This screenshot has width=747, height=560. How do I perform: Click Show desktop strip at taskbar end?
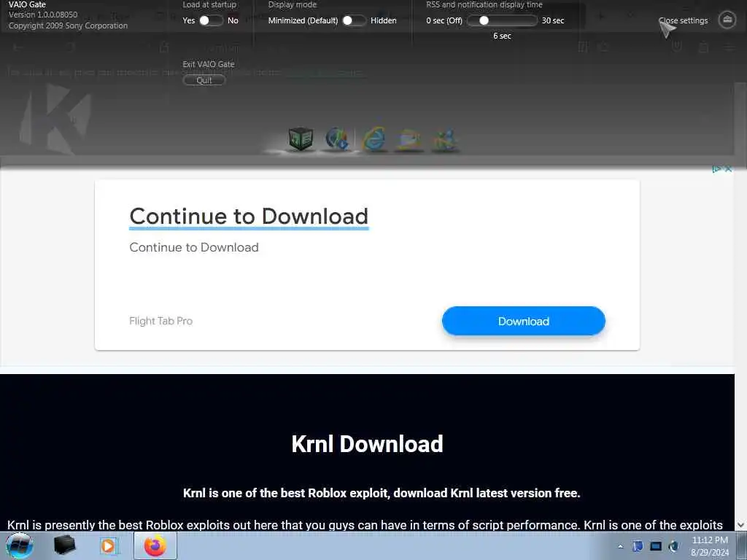click(x=741, y=545)
